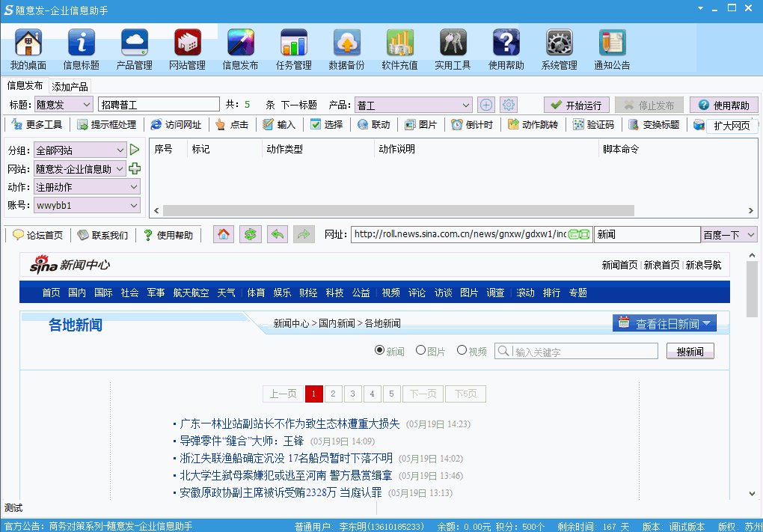Go to browser home page icon
The image size is (763, 532).
pos(224,235)
